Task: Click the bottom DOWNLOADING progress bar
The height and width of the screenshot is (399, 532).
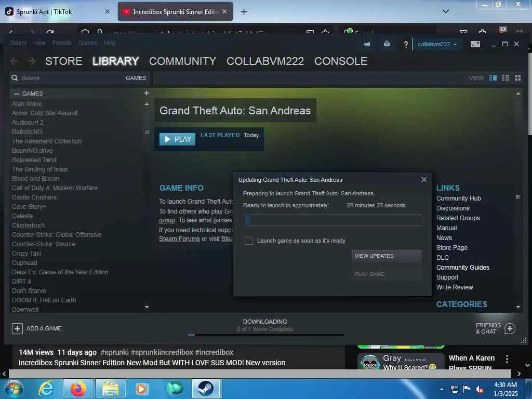Action: (265, 335)
